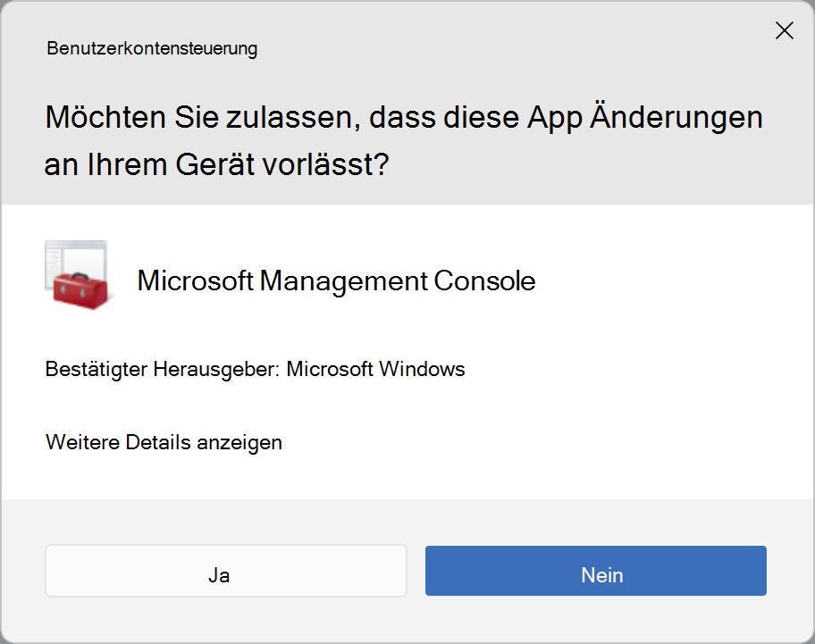Click the Microsoft Management Console app name

[x=336, y=281]
